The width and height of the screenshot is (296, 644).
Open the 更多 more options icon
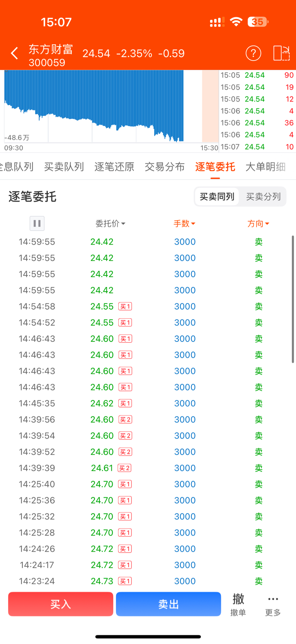tap(273, 604)
